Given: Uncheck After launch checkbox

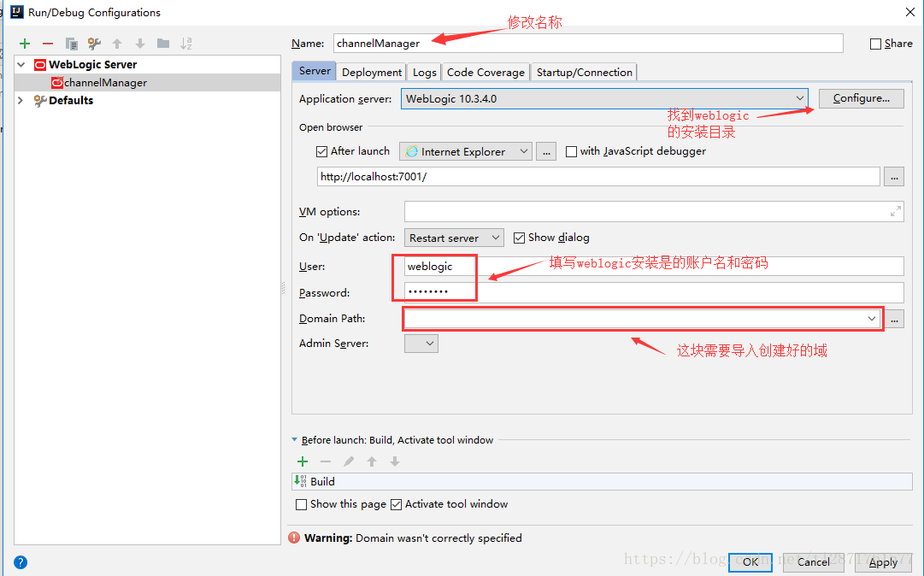Looking at the screenshot, I should pos(321,151).
